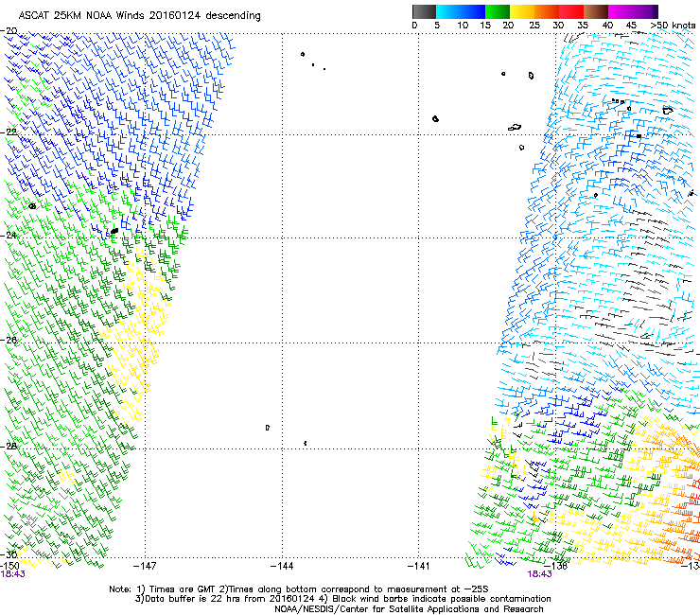700x615 pixels.
Task: Click the '>50 knots' legend label
Action: (673, 26)
